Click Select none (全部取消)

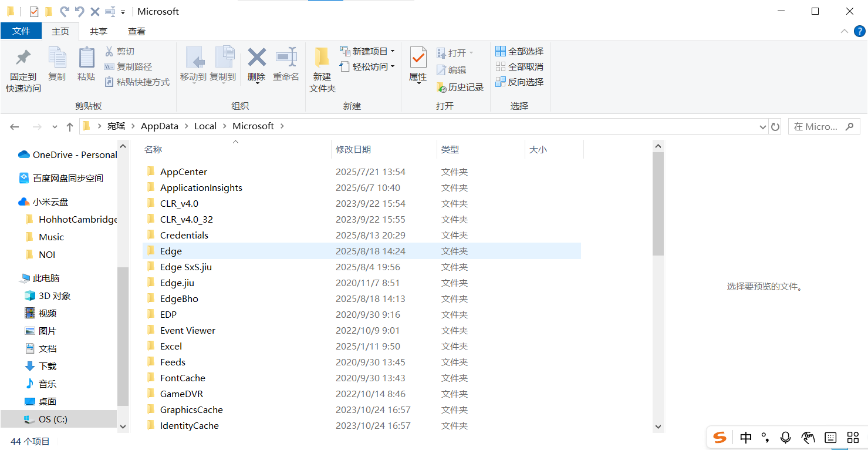click(519, 67)
